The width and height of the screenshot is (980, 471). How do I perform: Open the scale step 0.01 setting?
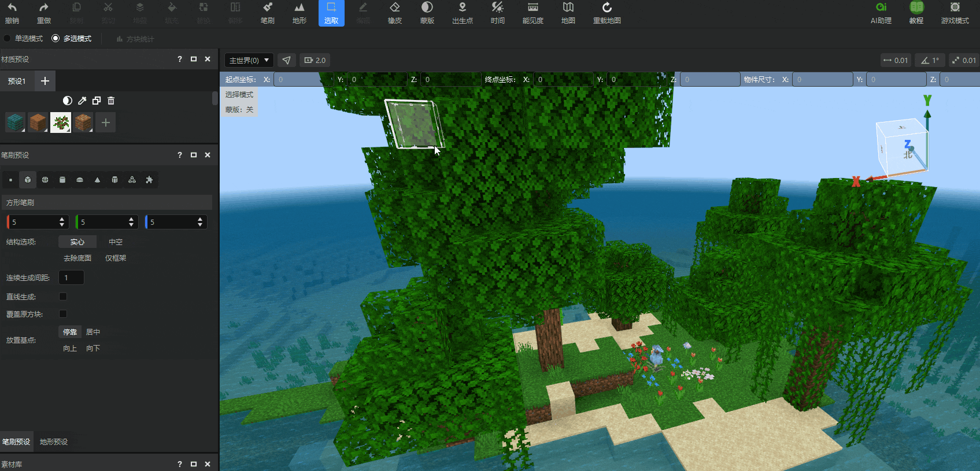964,60
